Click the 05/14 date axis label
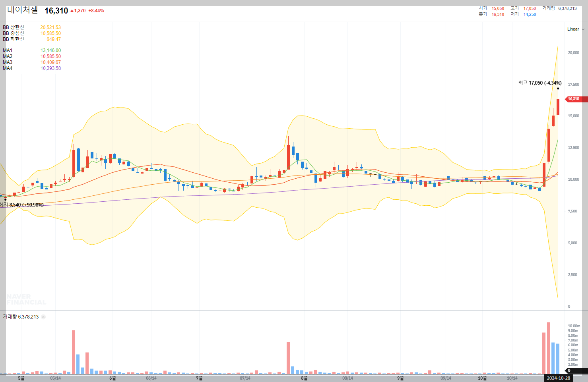 [55, 378]
